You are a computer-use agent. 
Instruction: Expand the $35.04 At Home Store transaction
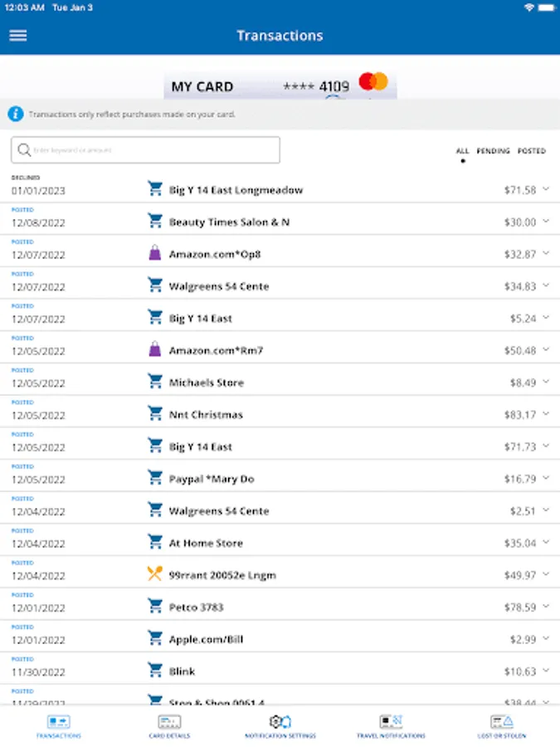click(x=546, y=542)
